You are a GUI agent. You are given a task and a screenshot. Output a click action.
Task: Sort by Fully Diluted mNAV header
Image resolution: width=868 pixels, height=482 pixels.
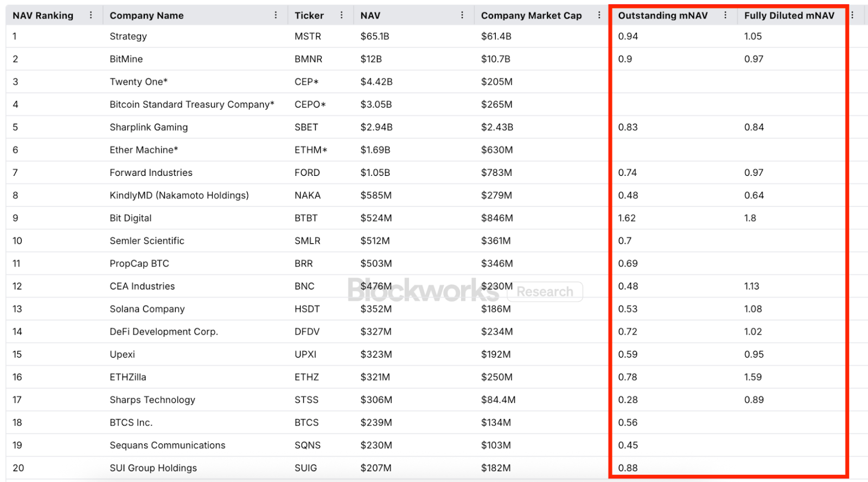pos(789,16)
